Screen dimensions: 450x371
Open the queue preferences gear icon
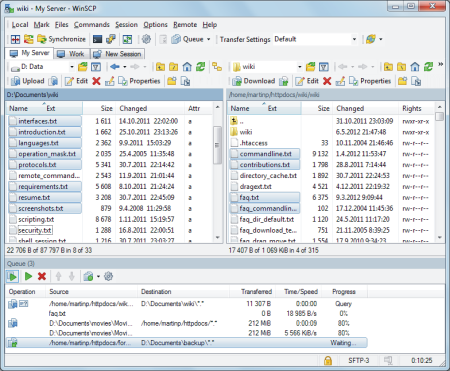click(x=109, y=276)
